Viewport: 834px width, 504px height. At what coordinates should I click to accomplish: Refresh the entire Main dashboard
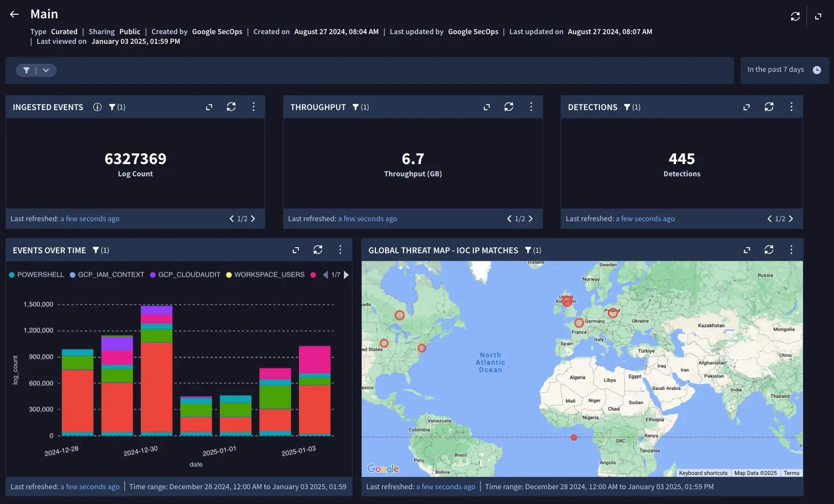point(795,16)
